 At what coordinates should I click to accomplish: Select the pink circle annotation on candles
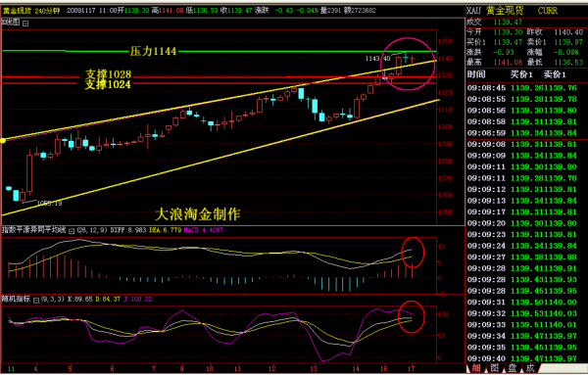[x=408, y=64]
